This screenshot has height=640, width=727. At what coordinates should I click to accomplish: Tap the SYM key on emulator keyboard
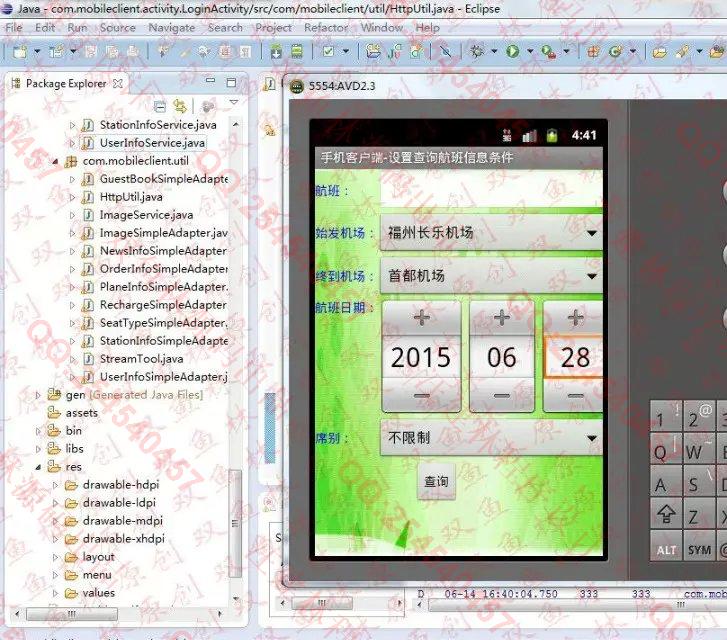[699, 546]
